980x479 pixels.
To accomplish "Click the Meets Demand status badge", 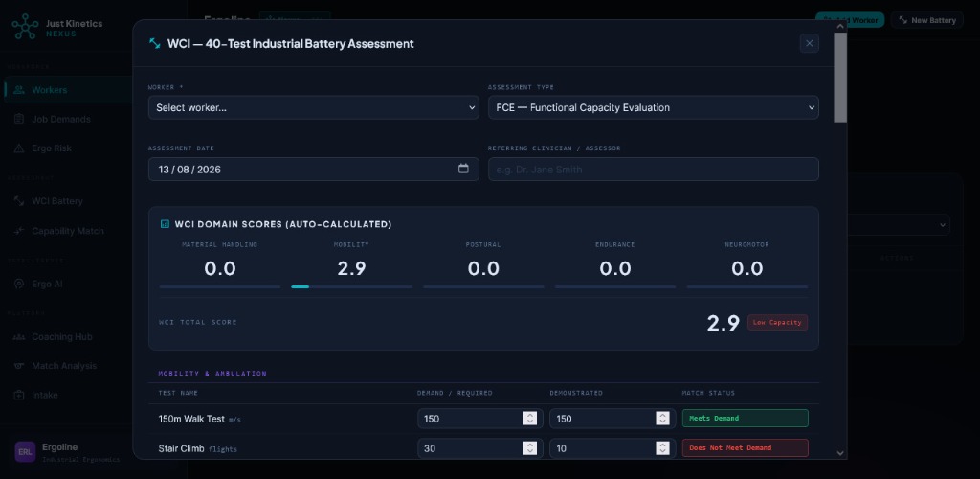I will [x=745, y=419].
